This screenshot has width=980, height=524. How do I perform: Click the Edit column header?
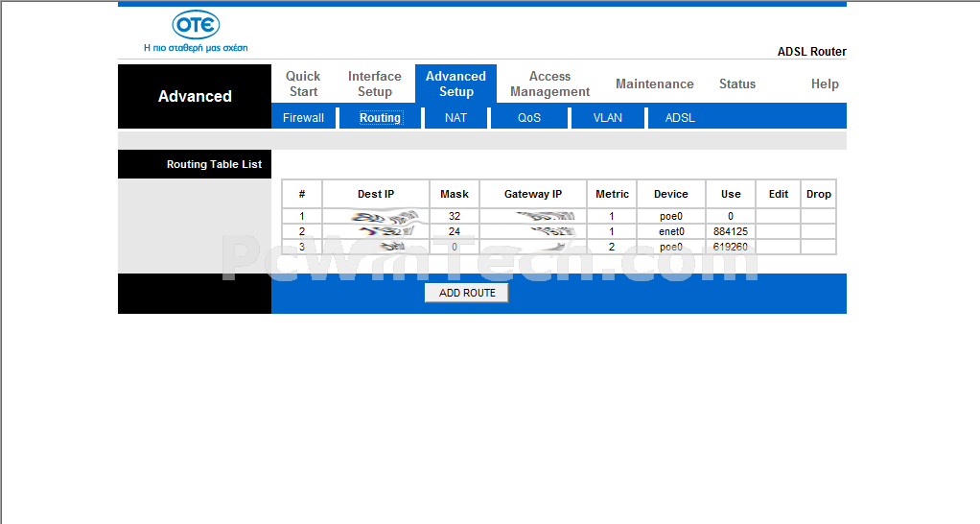click(778, 194)
